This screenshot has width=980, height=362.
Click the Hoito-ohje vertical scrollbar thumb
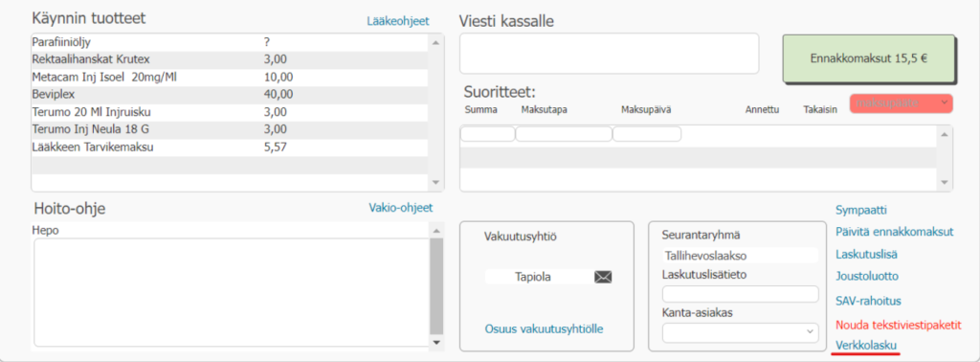[436, 286]
